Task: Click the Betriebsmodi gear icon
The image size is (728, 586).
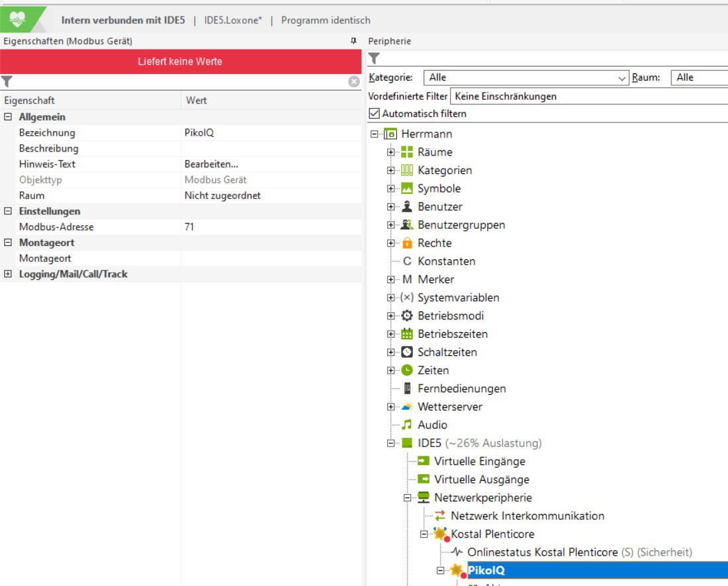Action: pyautogui.click(x=407, y=316)
